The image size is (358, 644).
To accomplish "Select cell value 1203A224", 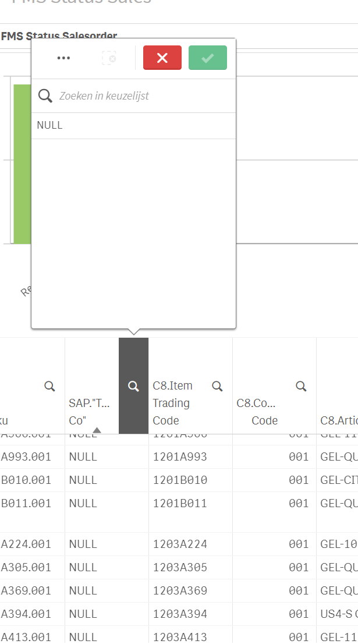I will coord(180,544).
